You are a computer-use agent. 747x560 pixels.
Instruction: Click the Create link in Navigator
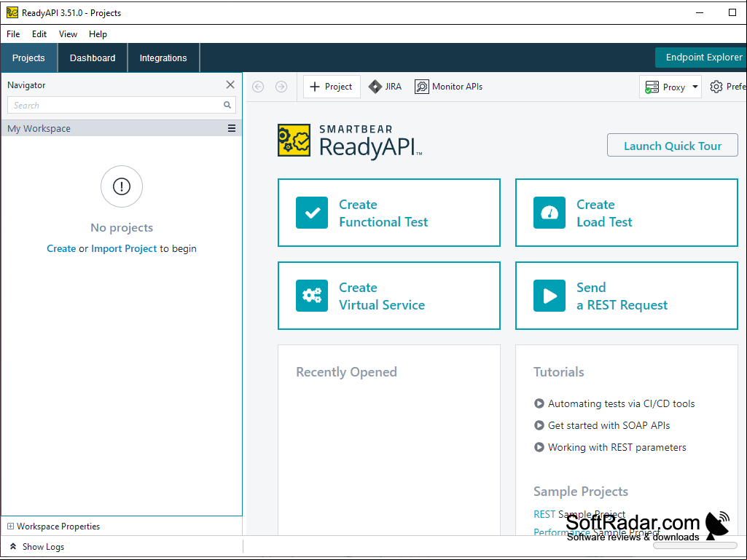click(61, 248)
